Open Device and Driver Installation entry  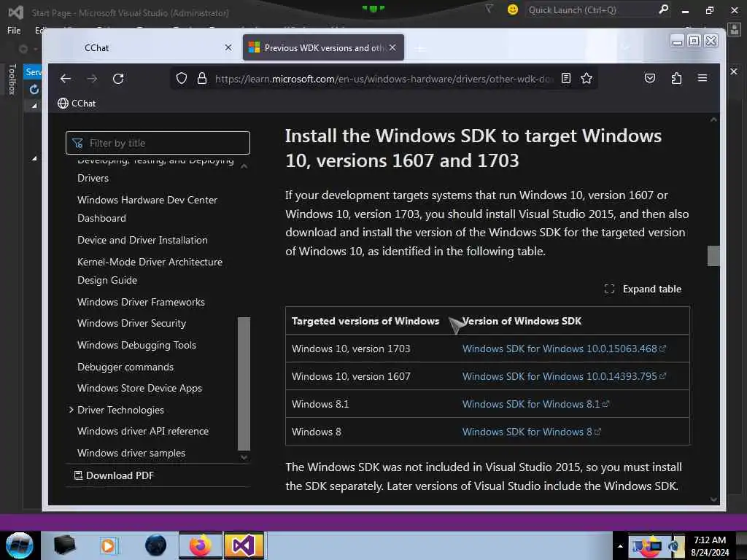pyautogui.click(x=142, y=240)
